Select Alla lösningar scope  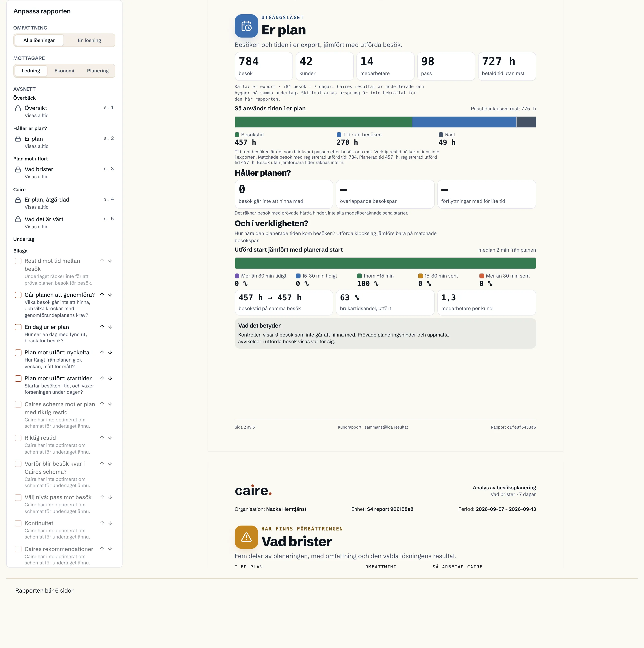pos(39,40)
